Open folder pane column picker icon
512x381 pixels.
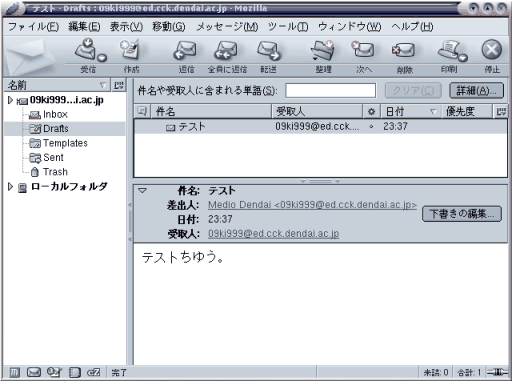click(118, 85)
